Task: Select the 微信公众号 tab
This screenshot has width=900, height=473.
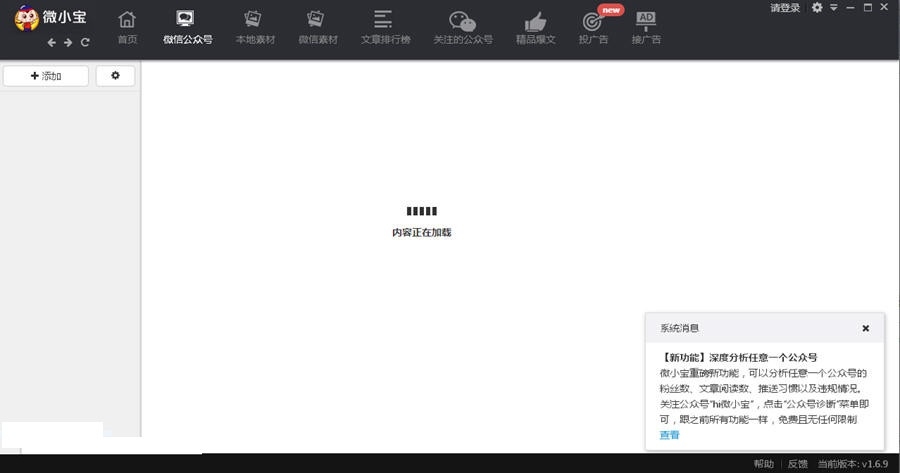Action: tap(188, 27)
